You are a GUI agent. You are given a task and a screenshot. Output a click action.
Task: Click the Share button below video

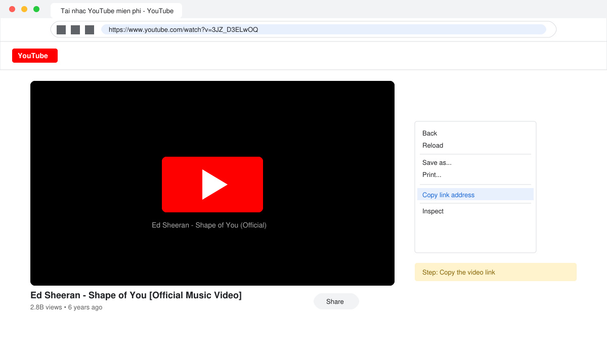coord(336,301)
